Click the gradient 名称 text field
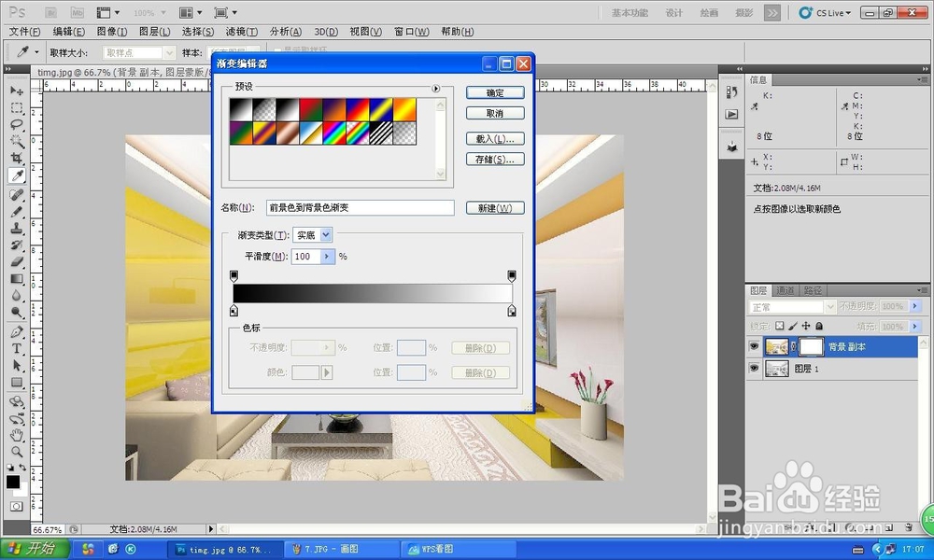The width and height of the screenshot is (934, 560). 360,208
